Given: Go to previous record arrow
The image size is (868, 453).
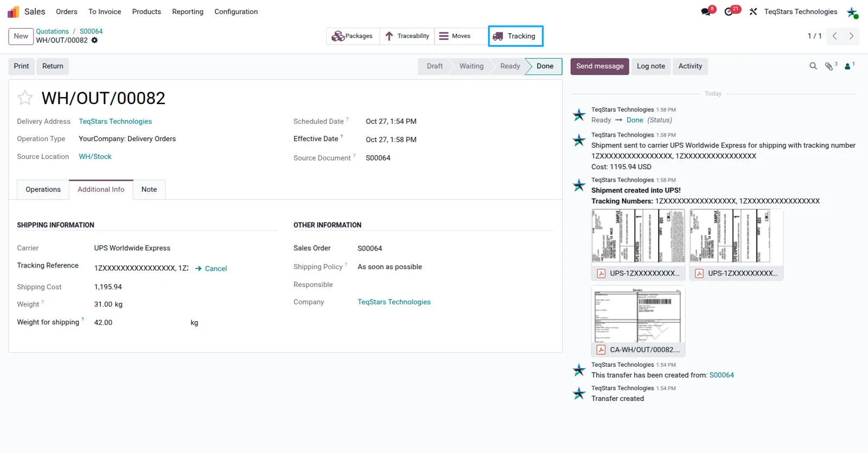Looking at the screenshot, I should [x=834, y=36].
